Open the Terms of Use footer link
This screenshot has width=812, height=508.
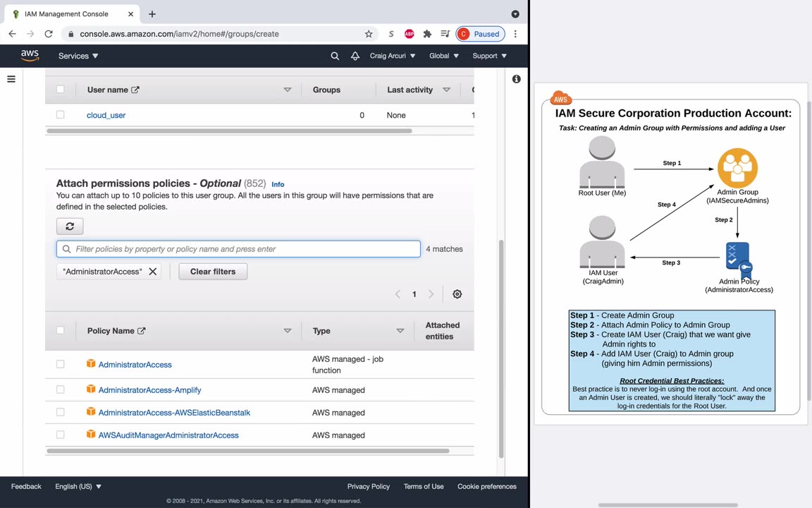point(424,486)
